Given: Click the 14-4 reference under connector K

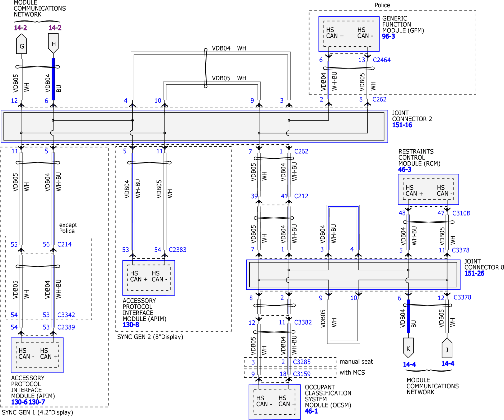Looking at the screenshot, I should tap(409, 364).
